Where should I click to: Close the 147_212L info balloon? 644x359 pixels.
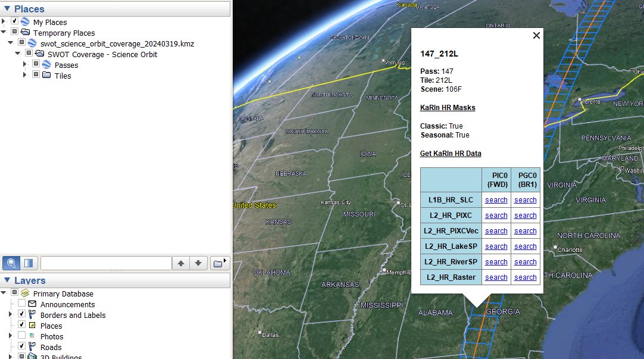(x=536, y=35)
